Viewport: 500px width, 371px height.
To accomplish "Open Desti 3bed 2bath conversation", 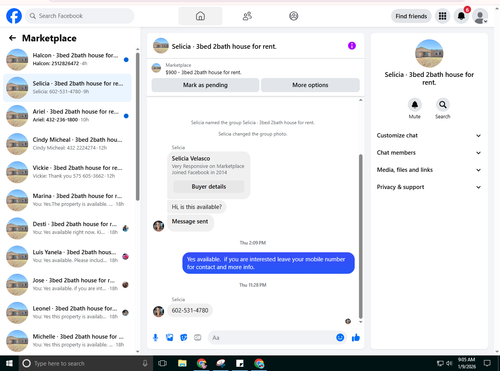I will point(67,228).
